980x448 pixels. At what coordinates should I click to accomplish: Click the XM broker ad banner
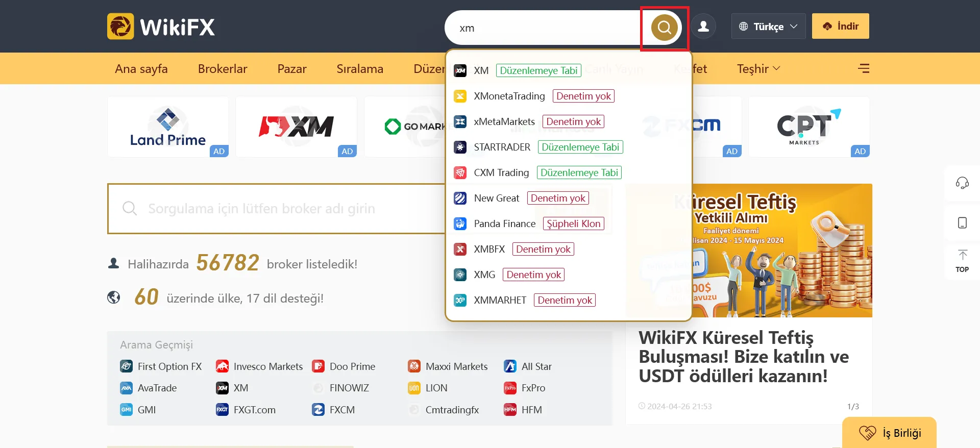coord(296,127)
